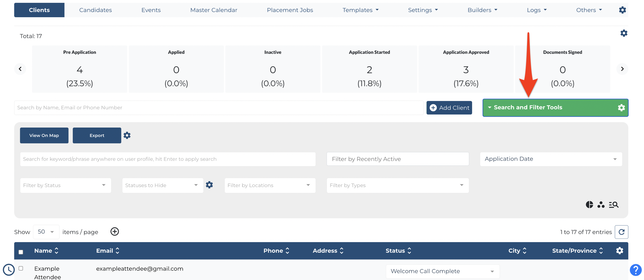Open the 50 items per page dropdown
Viewport: 644px width, 280px height.
point(46,232)
